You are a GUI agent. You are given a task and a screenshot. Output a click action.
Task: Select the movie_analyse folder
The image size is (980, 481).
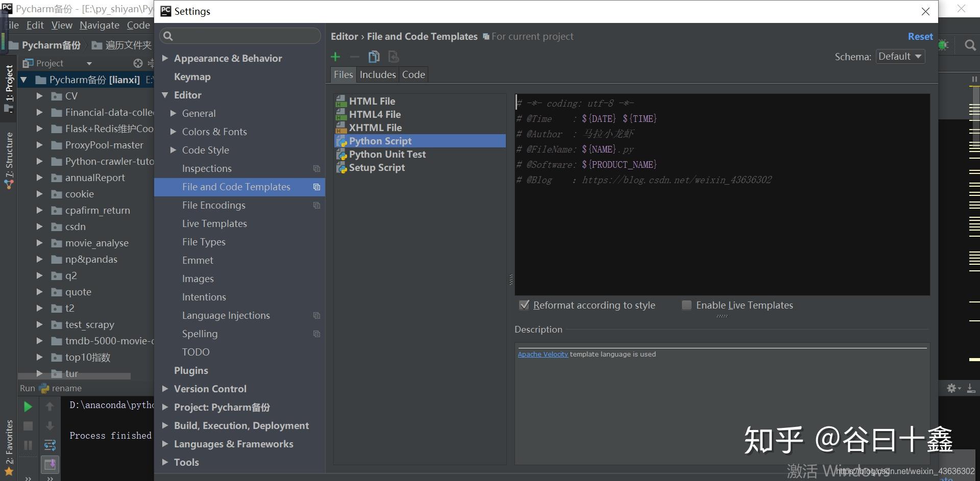tap(97, 243)
